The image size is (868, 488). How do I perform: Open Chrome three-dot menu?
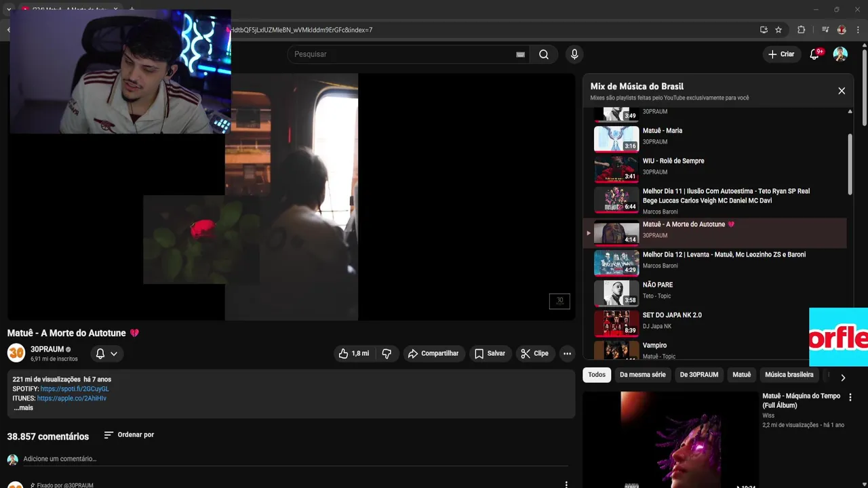(859, 30)
